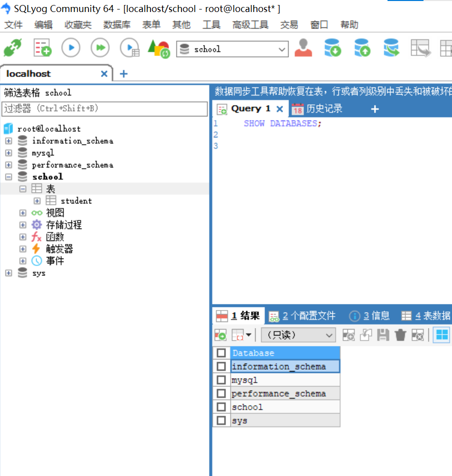452x476 pixels.
Task: Open a new query editor from toolbar
Action: (x=42, y=47)
